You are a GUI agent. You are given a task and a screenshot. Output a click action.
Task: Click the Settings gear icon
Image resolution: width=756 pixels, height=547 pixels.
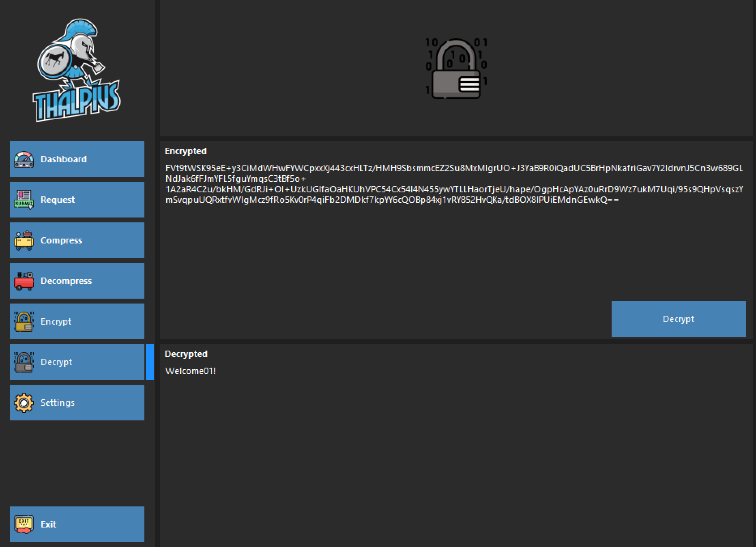point(24,403)
